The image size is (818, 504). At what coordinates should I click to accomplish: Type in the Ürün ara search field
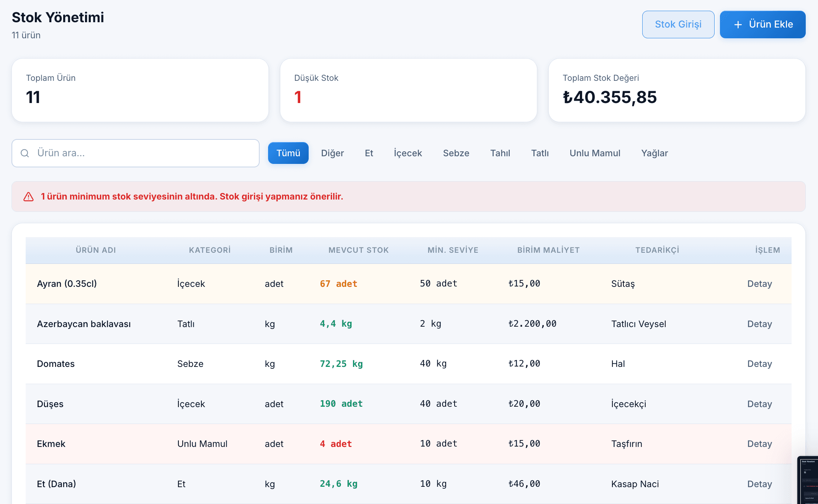point(146,153)
